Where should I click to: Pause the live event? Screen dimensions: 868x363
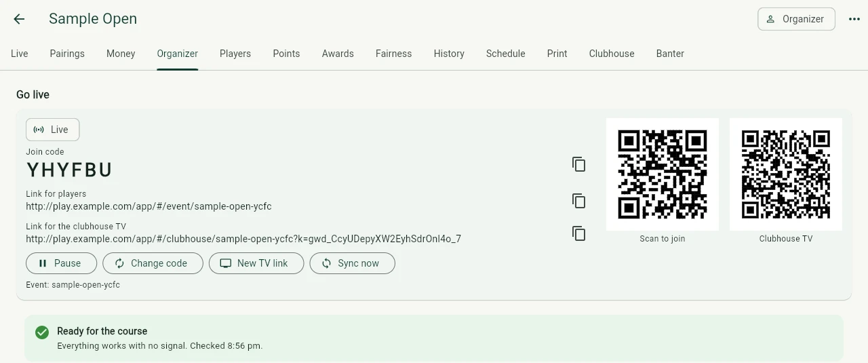click(61, 263)
